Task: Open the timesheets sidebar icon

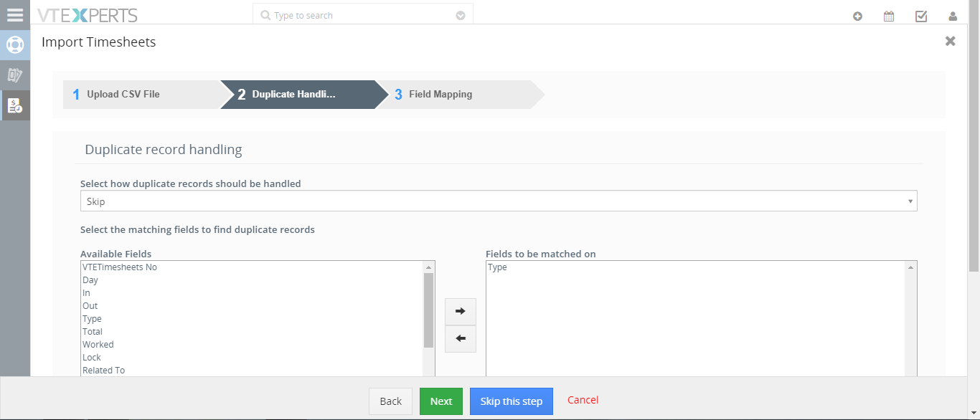Action: click(15, 105)
